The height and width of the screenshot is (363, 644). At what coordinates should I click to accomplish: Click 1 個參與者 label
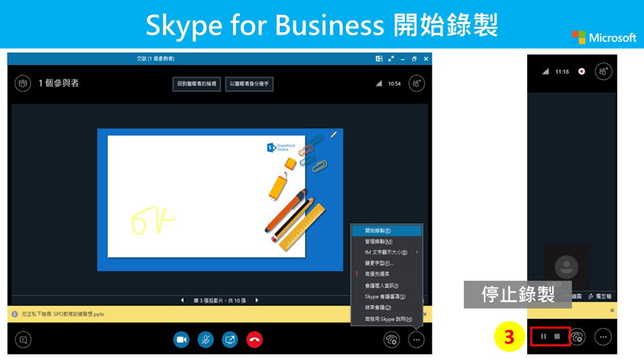pyautogui.click(x=59, y=83)
